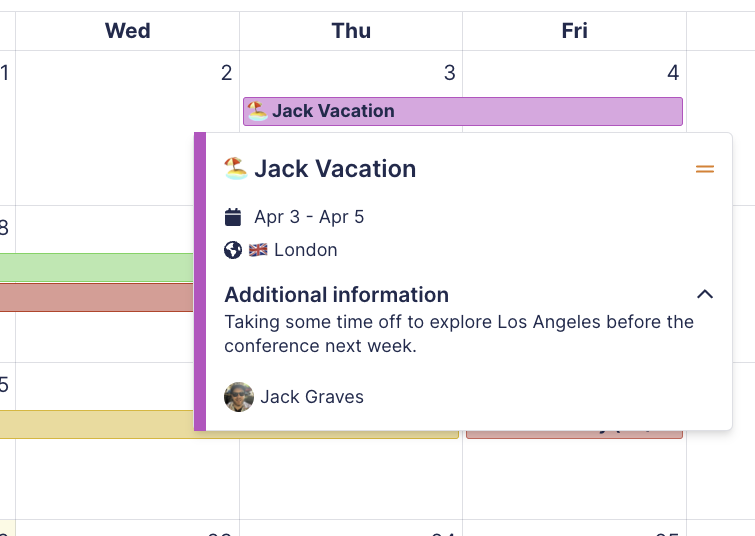Screen dimensions: 755x536
Task: Open the Jack Vacation event bar
Action: pyautogui.click(x=462, y=111)
